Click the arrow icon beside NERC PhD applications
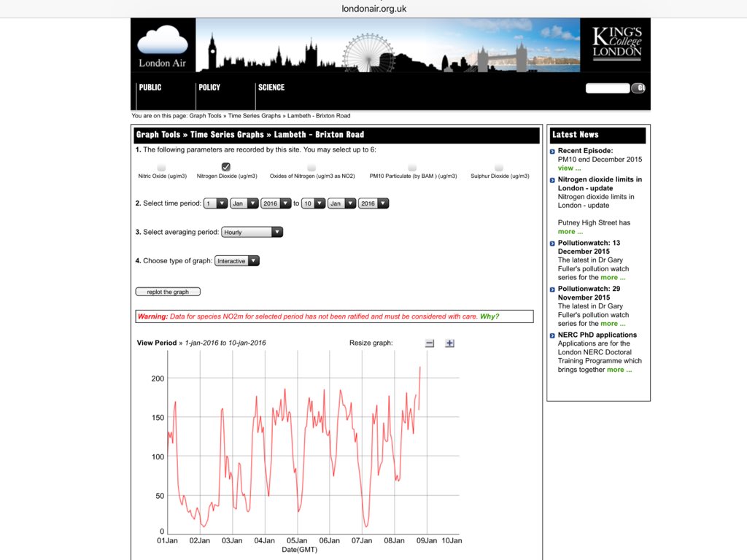The width and height of the screenshot is (747, 560). point(551,335)
